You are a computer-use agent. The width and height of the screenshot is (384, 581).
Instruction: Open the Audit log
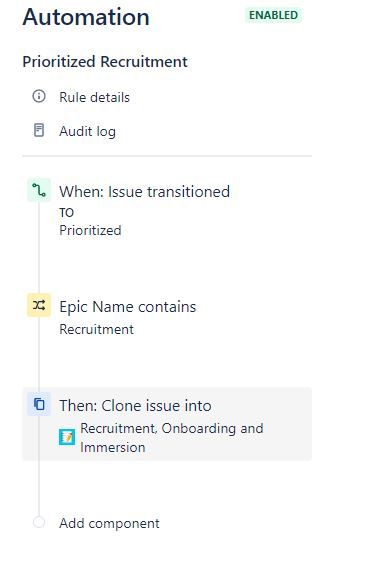coord(87,132)
